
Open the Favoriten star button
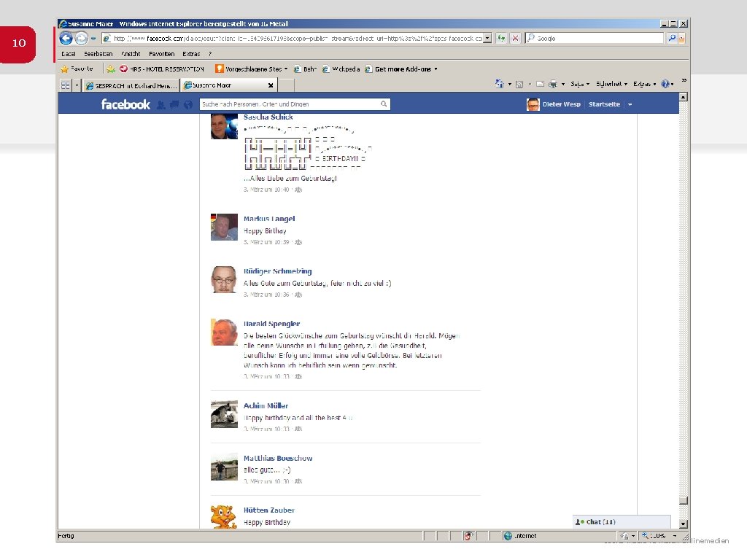(x=77, y=69)
